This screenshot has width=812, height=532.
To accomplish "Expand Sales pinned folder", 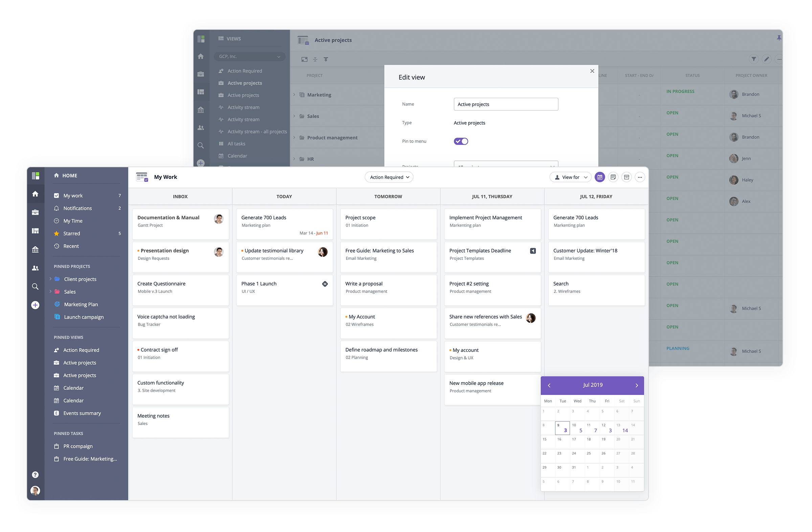I will point(50,291).
